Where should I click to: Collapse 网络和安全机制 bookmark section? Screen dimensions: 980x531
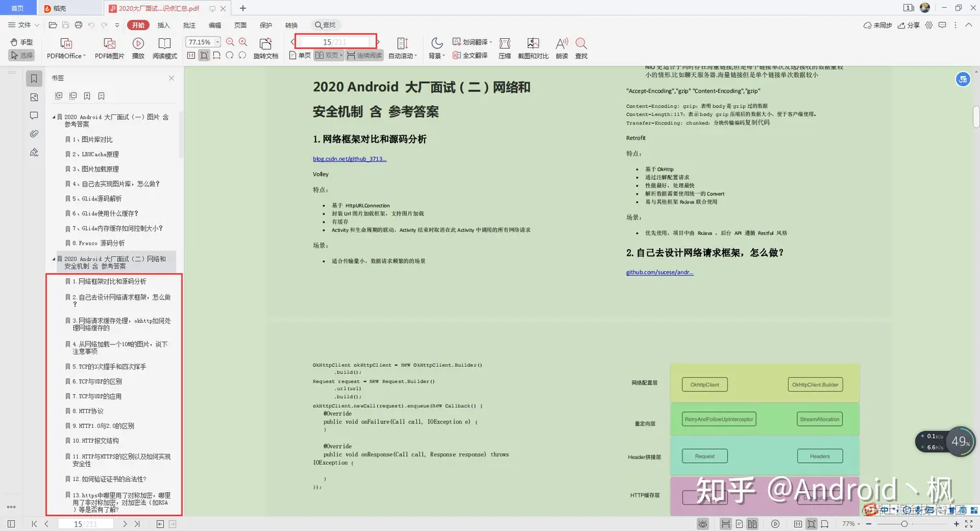[54, 259]
